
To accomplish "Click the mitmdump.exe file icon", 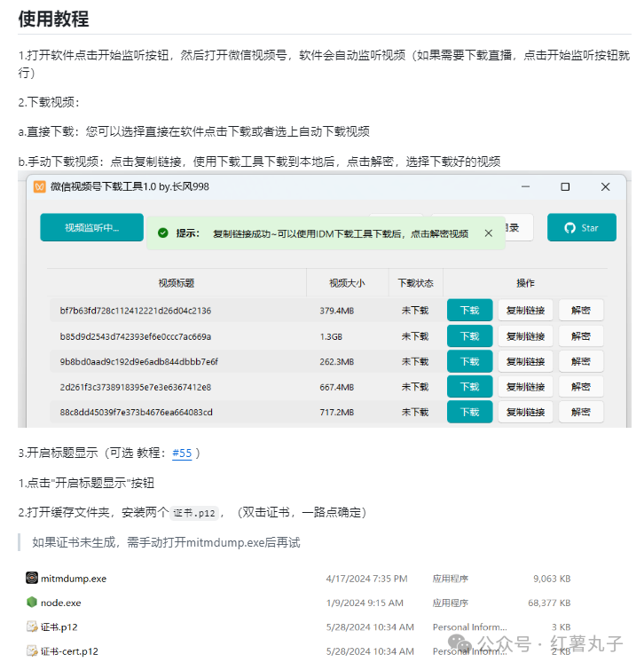I will (x=32, y=578).
